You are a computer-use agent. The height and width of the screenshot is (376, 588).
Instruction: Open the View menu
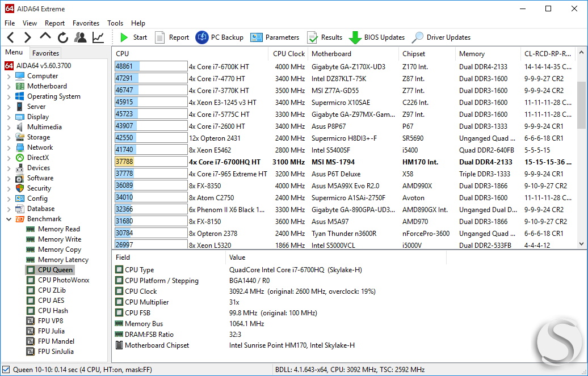(30, 23)
